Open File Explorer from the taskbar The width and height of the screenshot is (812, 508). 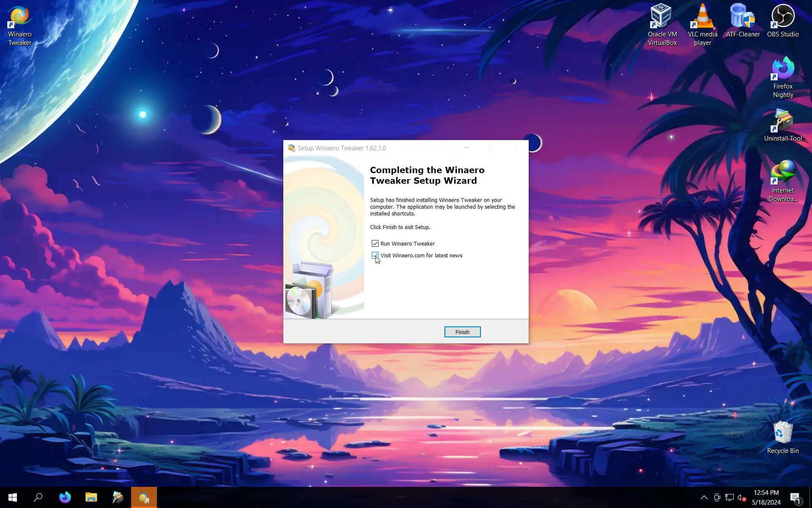pos(91,497)
